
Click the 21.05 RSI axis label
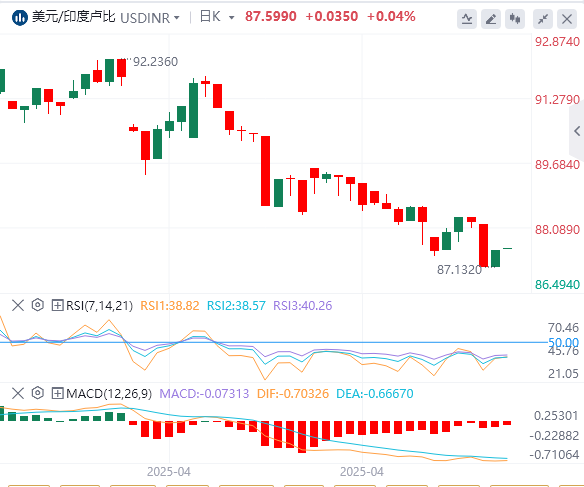pyautogui.click(x=564, y=373)
